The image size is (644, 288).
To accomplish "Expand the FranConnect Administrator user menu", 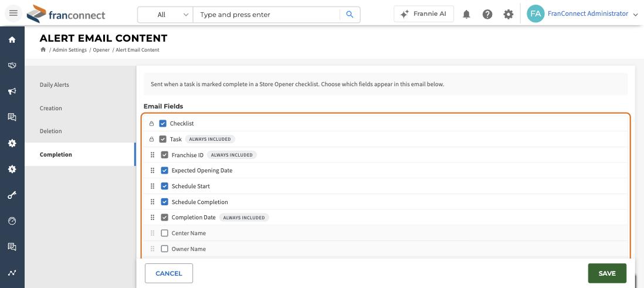I will pos(635,15).
